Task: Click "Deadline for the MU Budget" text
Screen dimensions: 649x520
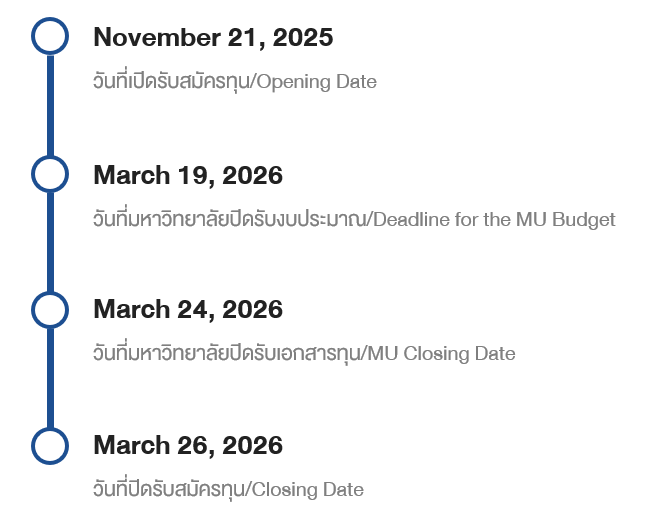Action: pyautogui.click(x=493, y=219)
